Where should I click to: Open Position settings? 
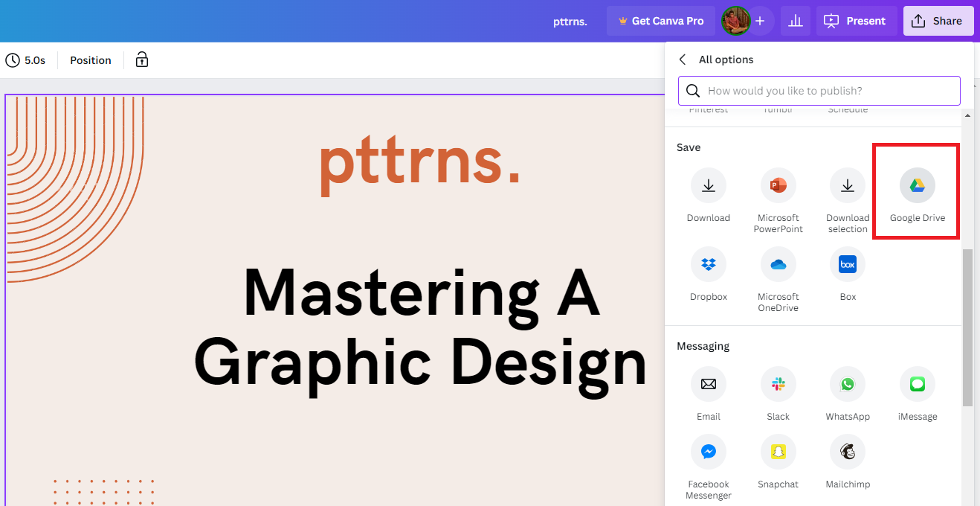(x=91, y=60)
